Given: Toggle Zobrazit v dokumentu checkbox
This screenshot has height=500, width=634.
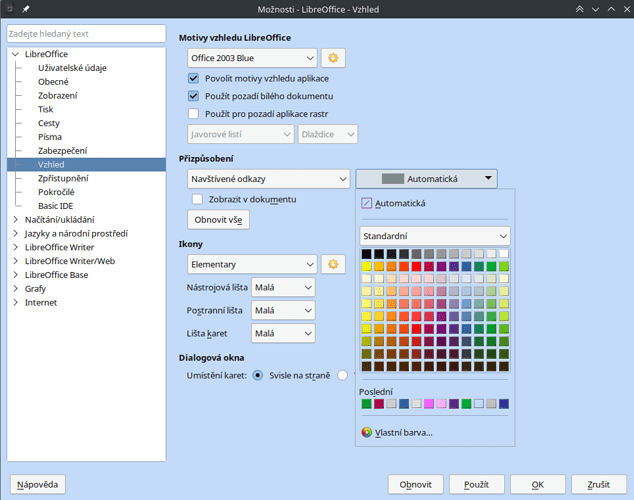Looking at the screenshot, I should pyautogui.click(x=197, y=199).
